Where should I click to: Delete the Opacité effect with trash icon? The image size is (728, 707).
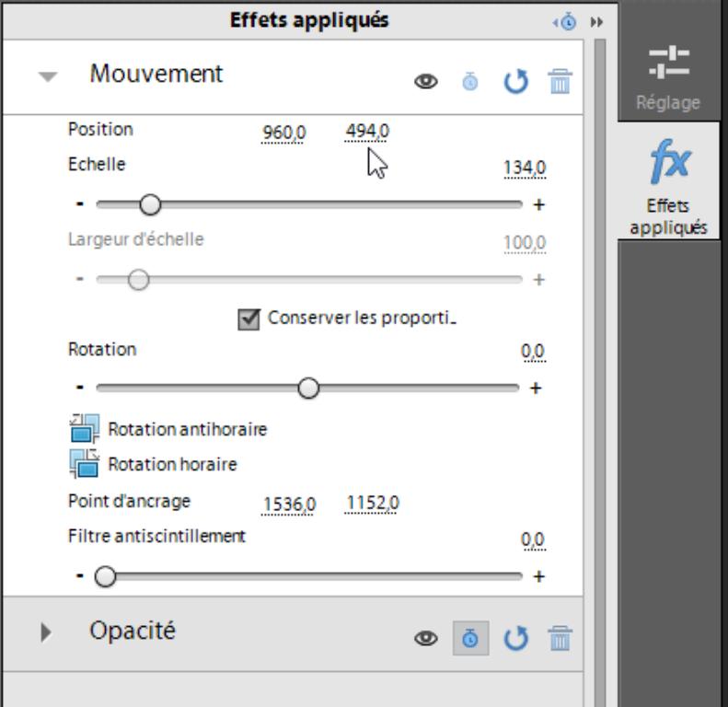tap(560, 638)
